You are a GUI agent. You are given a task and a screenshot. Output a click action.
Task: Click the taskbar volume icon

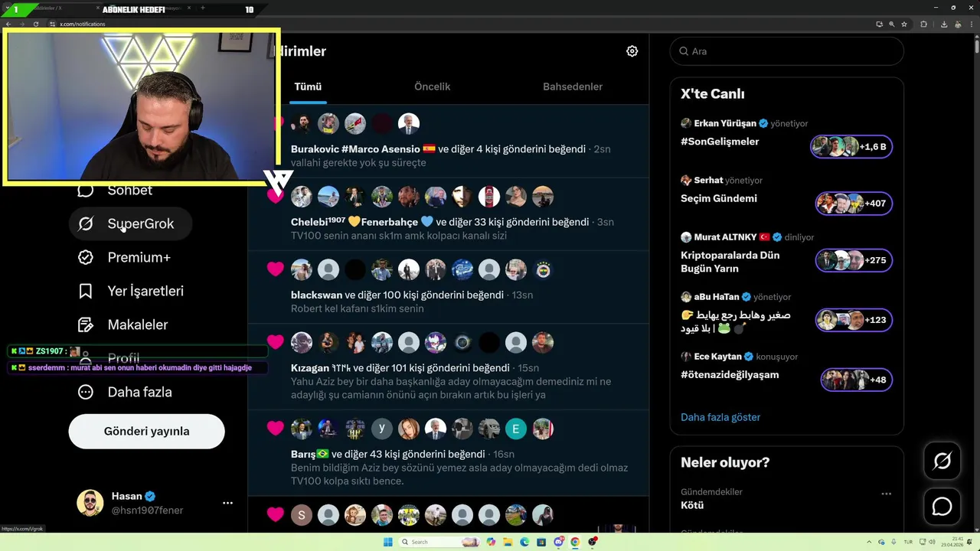click(931, 542)
